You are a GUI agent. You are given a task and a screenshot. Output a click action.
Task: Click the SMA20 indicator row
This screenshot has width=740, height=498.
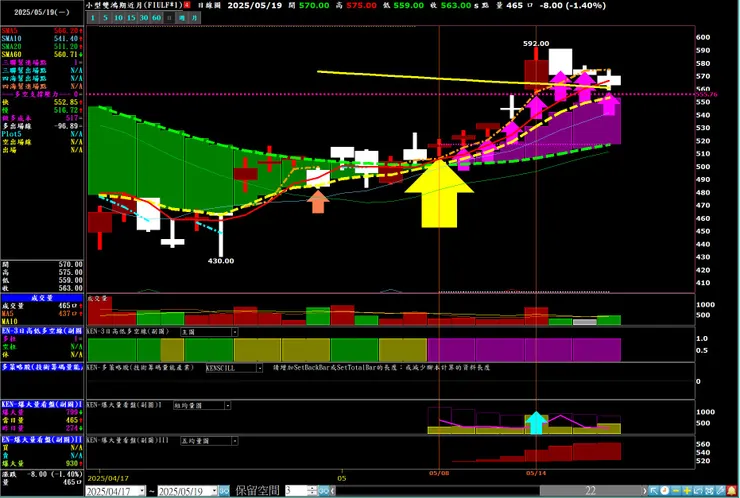point(42,46)
